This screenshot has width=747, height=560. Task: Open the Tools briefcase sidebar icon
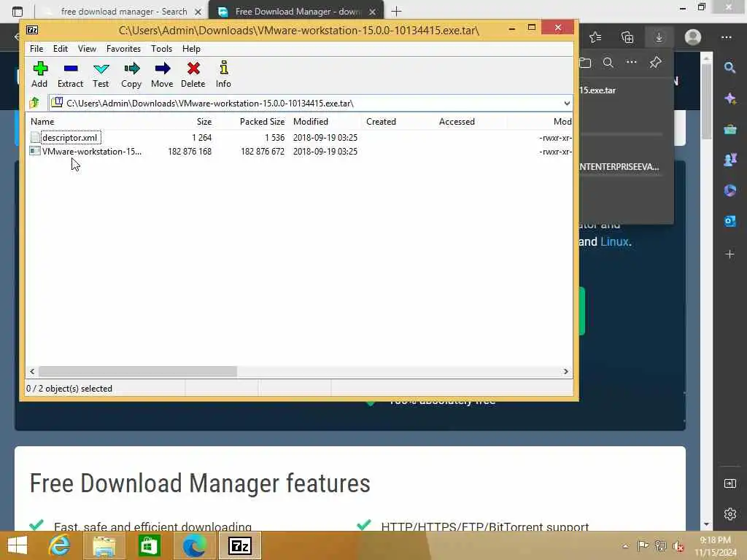[x=729, y=129]
